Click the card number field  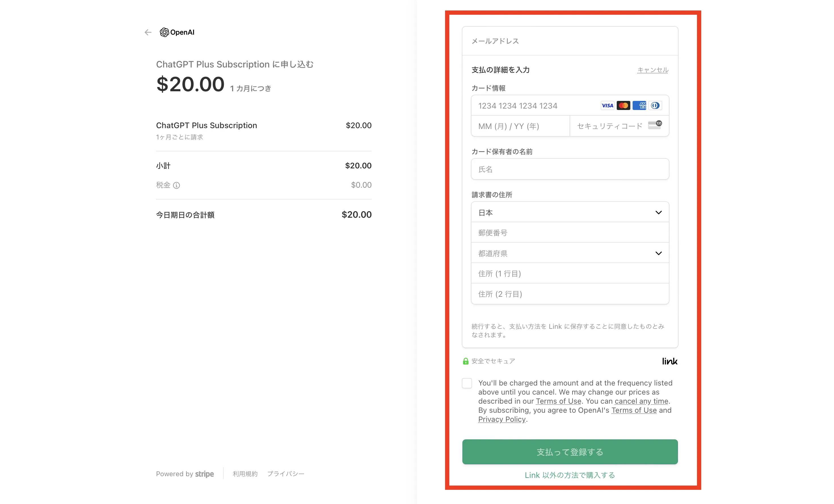[570, 105]
